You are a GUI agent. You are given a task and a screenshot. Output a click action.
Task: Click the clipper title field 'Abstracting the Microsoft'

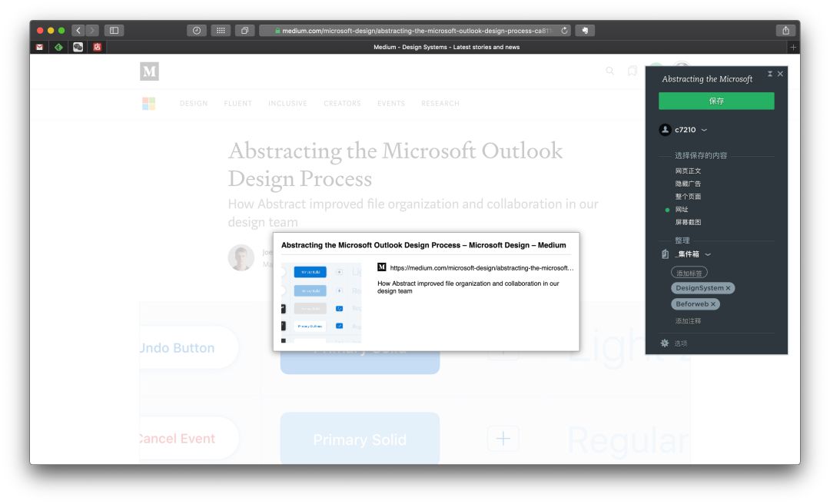(707, 79)
